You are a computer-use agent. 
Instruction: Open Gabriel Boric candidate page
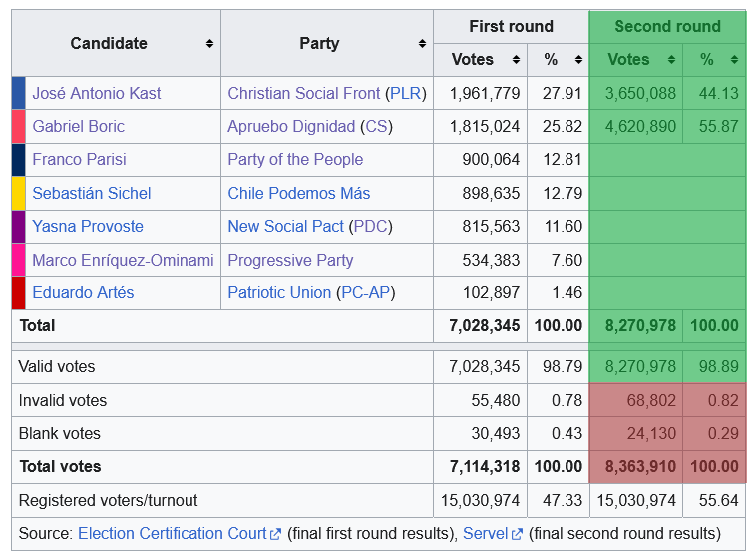pos(80,126)
